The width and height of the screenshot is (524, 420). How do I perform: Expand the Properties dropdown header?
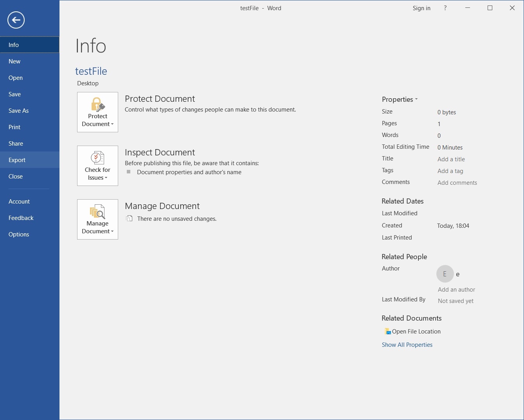[400, 99]
